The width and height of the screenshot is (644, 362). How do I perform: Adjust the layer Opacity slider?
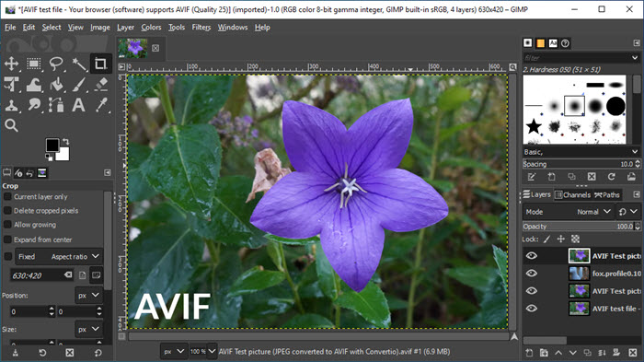pyautogui.click(x=579, y=227)
